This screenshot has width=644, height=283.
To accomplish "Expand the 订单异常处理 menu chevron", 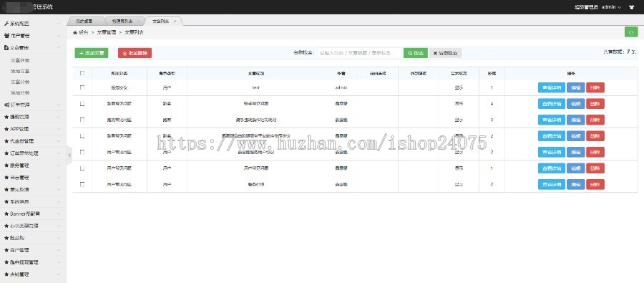I will (x=59, y=153).
